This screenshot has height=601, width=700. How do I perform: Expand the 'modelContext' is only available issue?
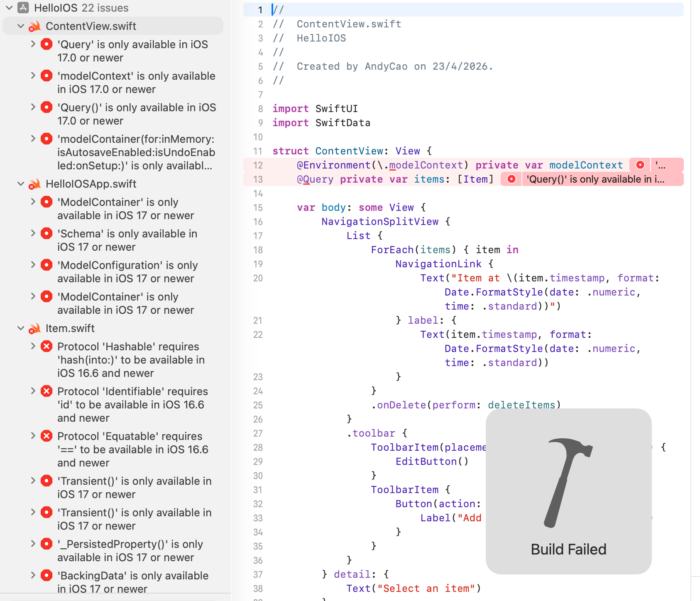click(x=33, y=76)
